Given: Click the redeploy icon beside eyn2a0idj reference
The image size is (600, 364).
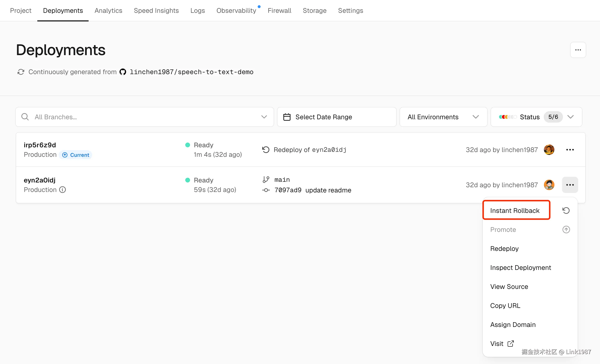Looking at the screenshot, I should pyautogui.click(x=266, y=150).
